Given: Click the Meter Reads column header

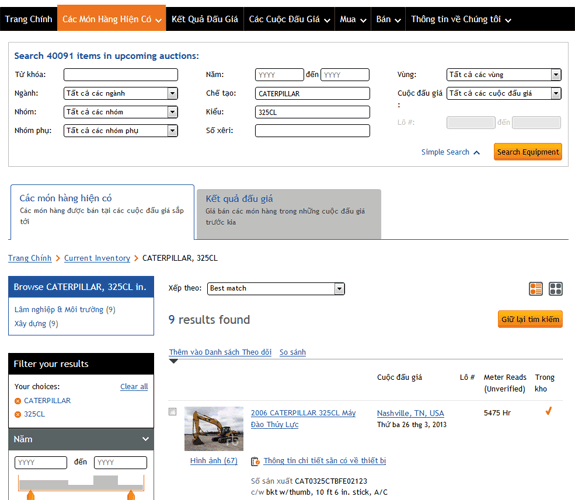Looking at the screenshot, I should coord(505,383).
